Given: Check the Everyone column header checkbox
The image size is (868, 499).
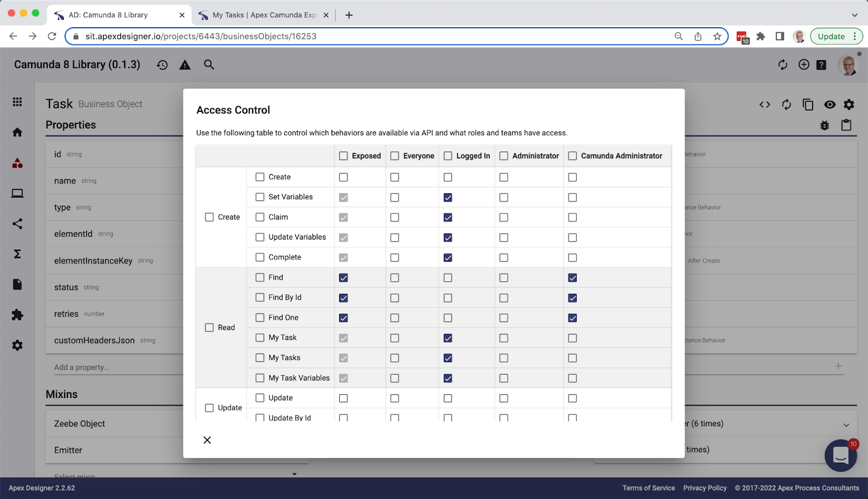Looking at the screenshot, I should click(x=394, y=156).
